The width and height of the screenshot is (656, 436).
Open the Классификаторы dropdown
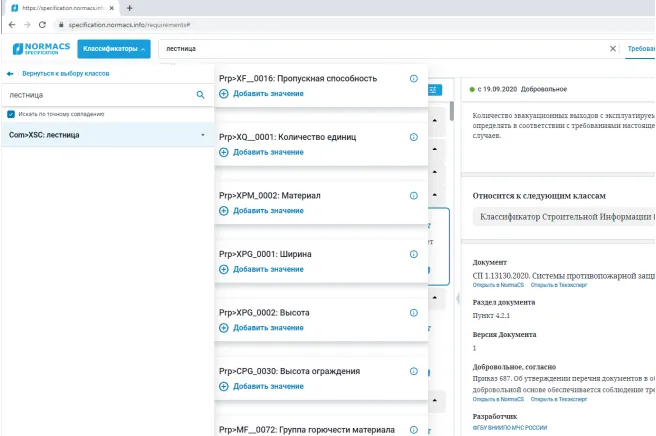tap(115, 48)
